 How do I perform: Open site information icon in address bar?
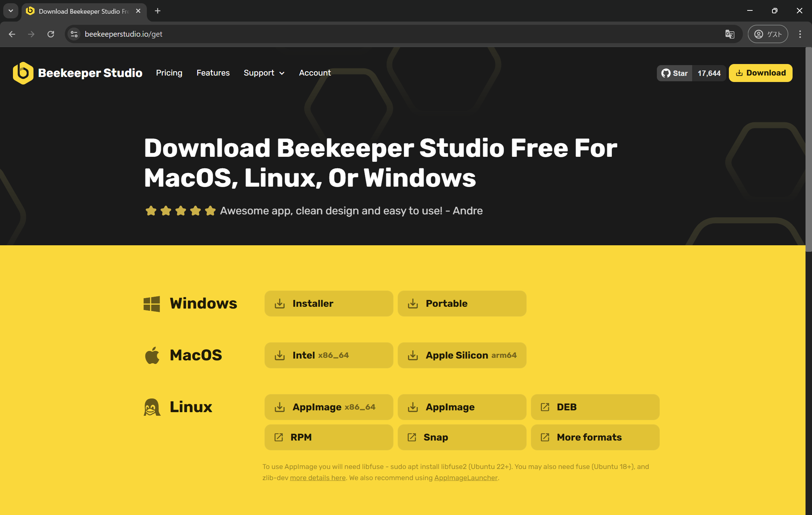(74, 34)
